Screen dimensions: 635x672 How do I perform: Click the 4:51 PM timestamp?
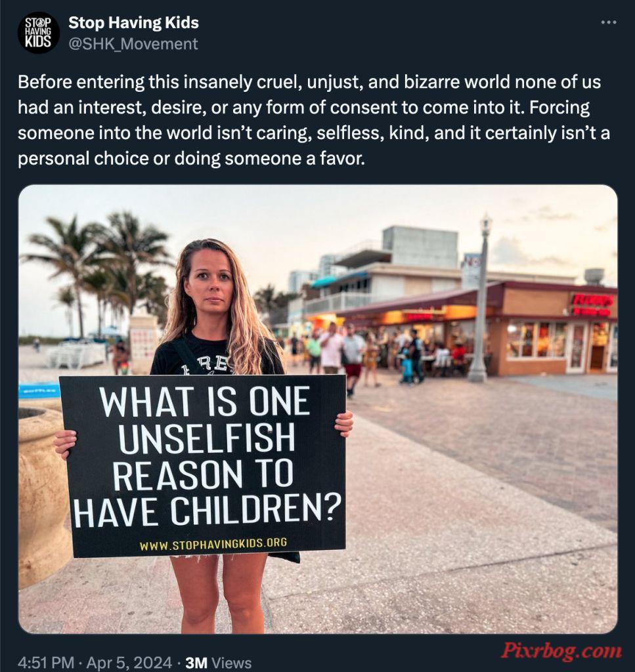click(x=47, y=663)
